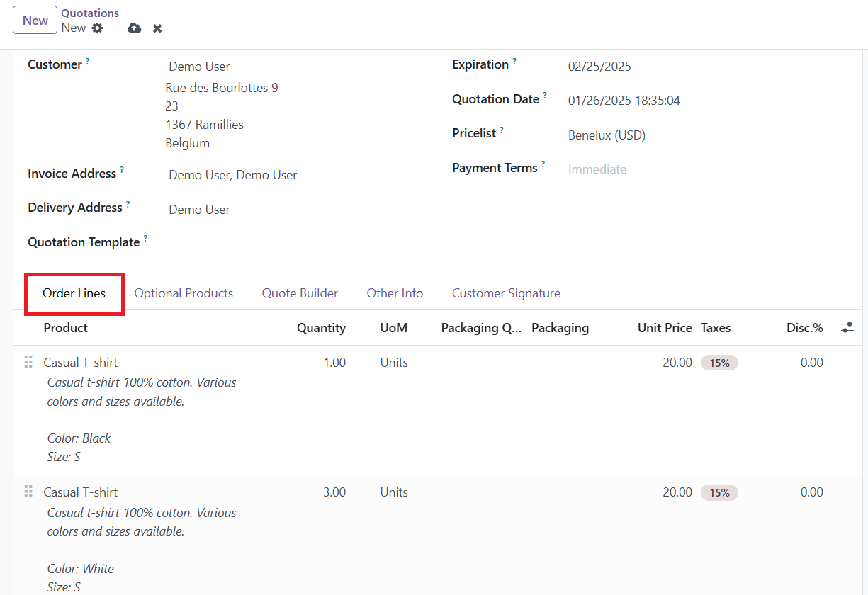Viewport: 868px width, 595px height.
Task: Show the Pricelist help question mark
Action: pyautogui.click(x=502, y=130)
